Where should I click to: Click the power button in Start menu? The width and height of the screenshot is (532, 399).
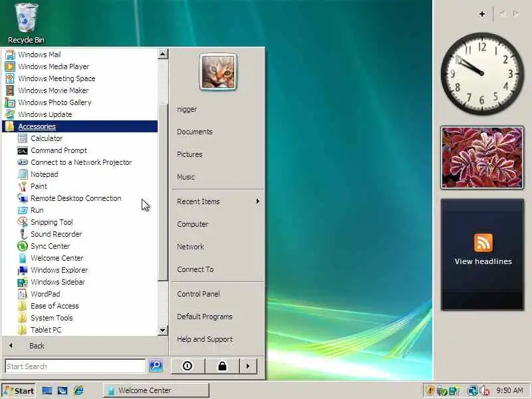coord(188,366)
